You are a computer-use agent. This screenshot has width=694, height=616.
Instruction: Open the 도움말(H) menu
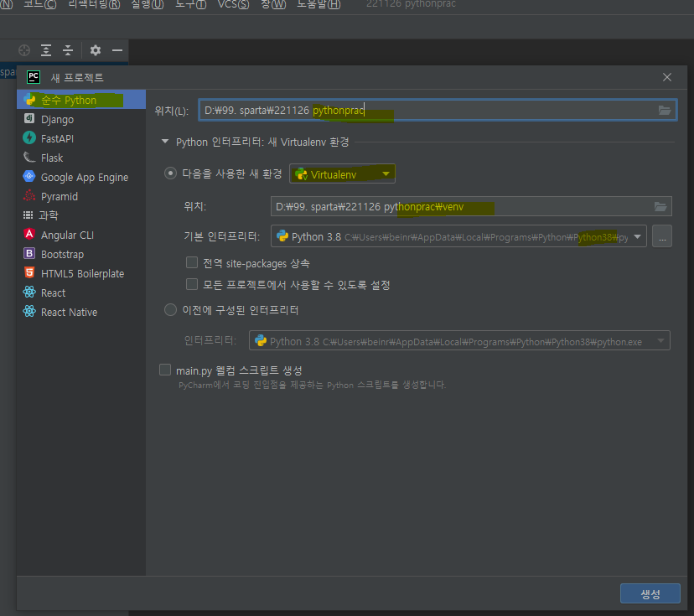[x=319, y=4]
